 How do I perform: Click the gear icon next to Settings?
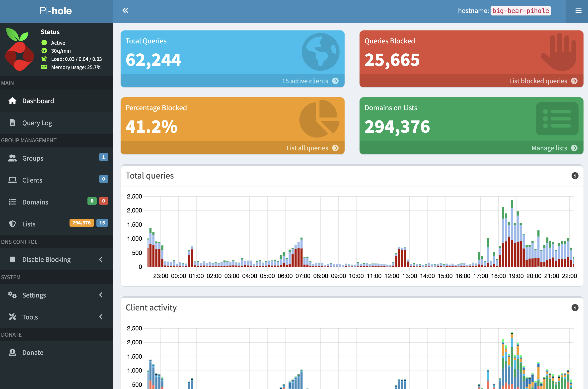(12, 295)
